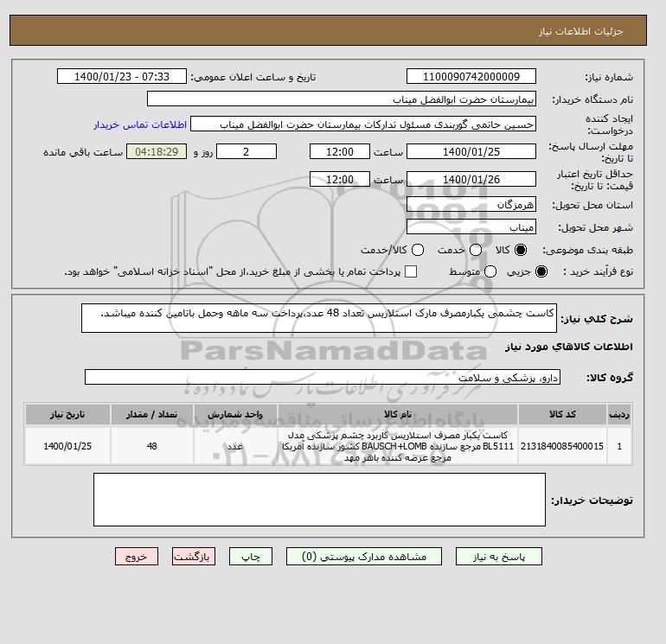This screenshot has width=666, height=644.
Task: Click the خروج exit button
Action: (x=137, y=556)
